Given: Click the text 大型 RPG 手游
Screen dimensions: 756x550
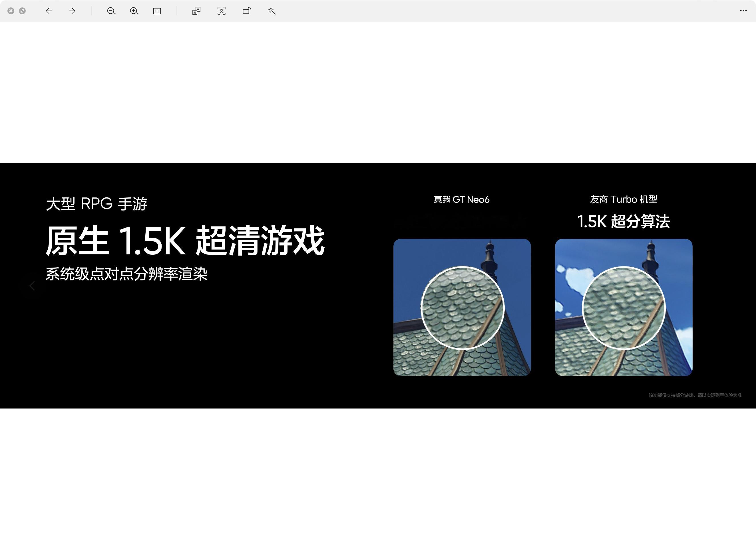Looking at the screenshot, I should point(97,204).
